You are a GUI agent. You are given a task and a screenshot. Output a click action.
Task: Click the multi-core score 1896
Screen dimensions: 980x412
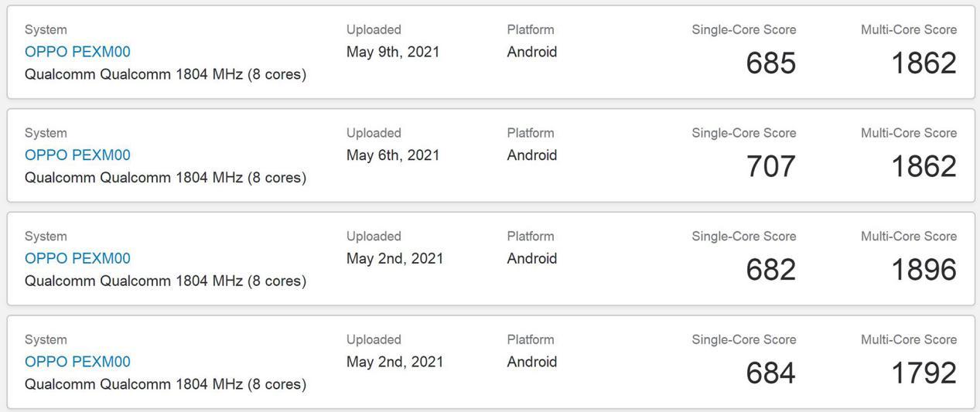point(924,270)
